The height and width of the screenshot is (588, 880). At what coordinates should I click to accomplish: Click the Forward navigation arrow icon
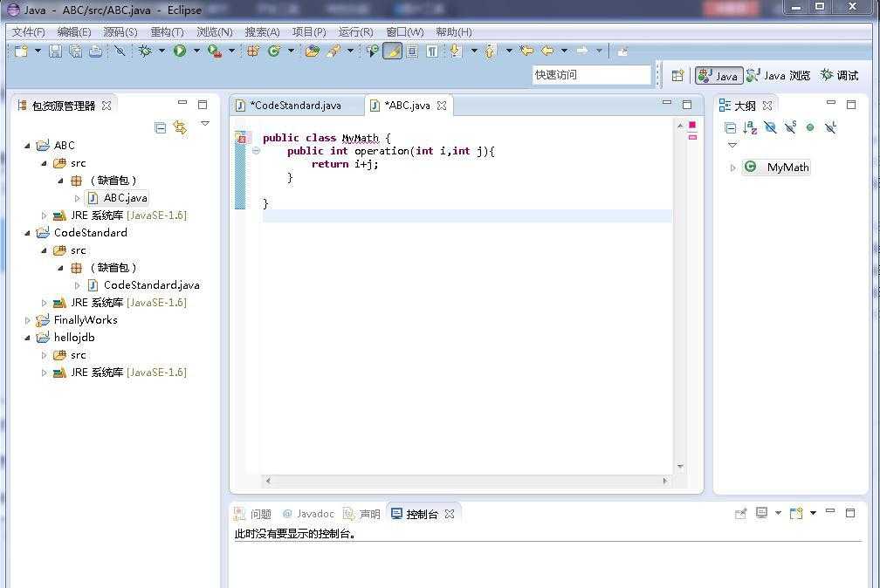[x=582, y=51]
